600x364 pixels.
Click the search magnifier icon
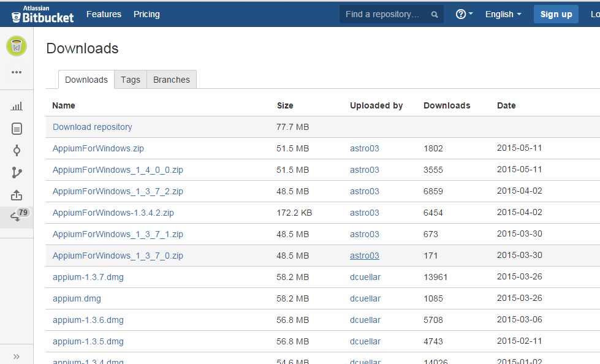(435, 15)
